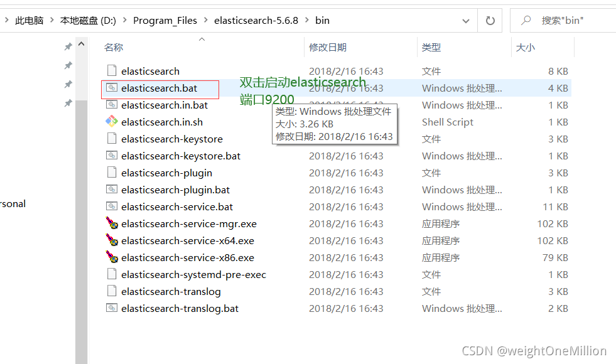Select the elasticsearch.bat batch file icon

[112, 88]
